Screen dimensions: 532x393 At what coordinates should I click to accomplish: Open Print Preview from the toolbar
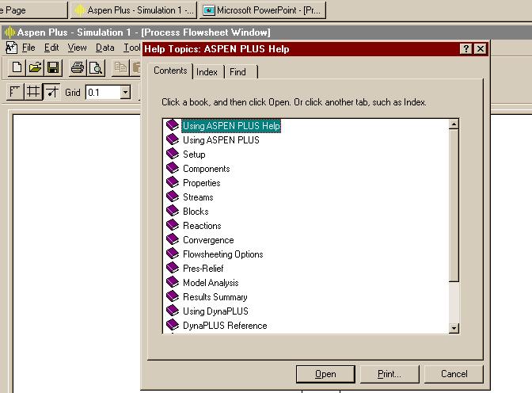(95, 68)
